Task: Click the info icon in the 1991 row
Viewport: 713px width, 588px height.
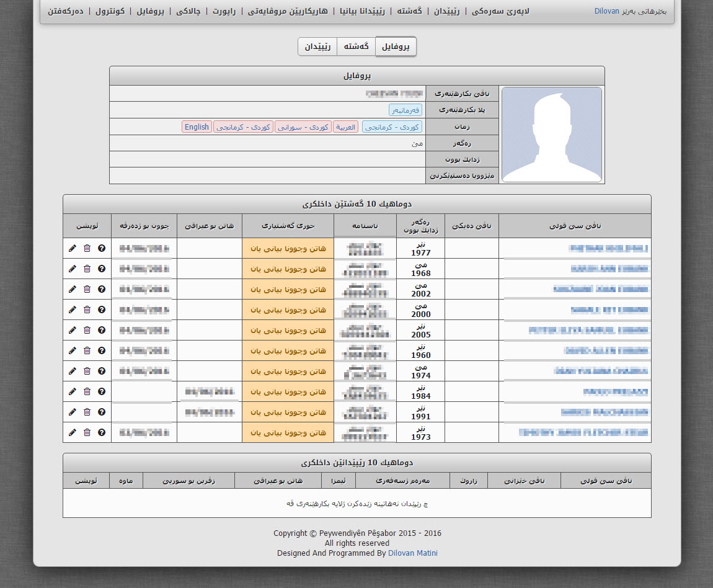Action: coord(102,412)
